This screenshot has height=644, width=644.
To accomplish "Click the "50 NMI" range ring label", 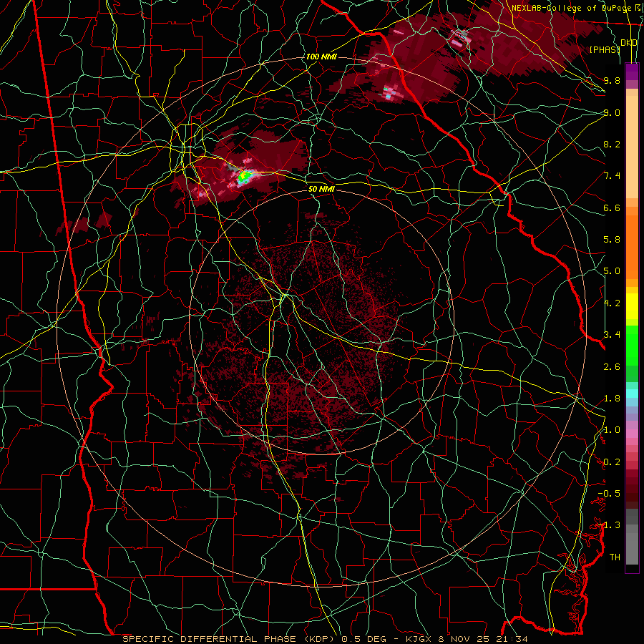I will click(x=321, y=190).
